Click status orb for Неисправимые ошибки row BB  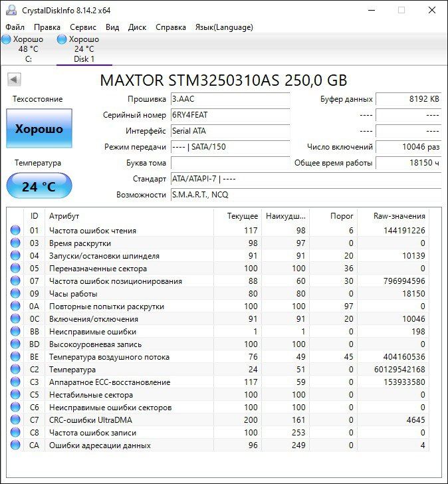point(15,332)
